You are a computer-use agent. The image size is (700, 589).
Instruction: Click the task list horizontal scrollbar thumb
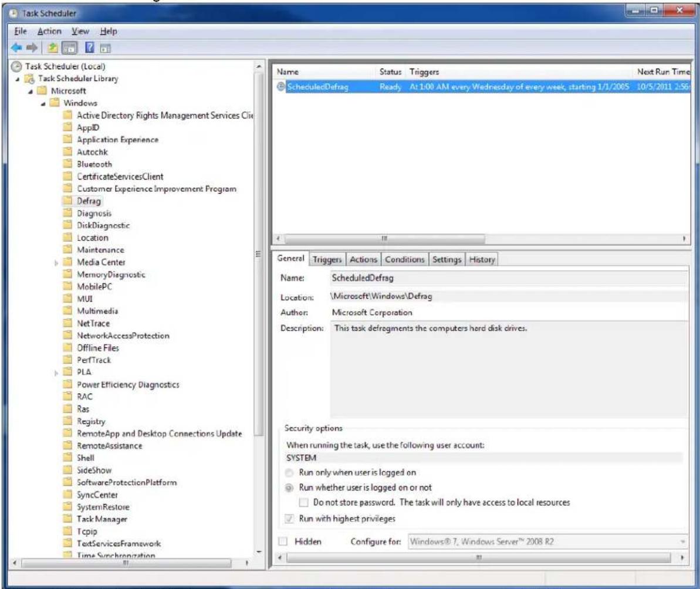pyautogui.click(x=384, y=238)
